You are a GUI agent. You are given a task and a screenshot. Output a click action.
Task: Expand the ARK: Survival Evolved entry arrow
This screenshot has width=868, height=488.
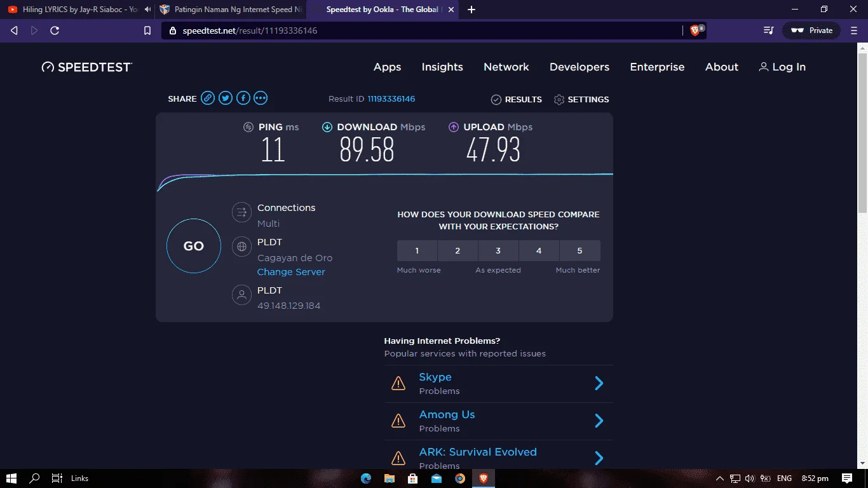(599, 458)
